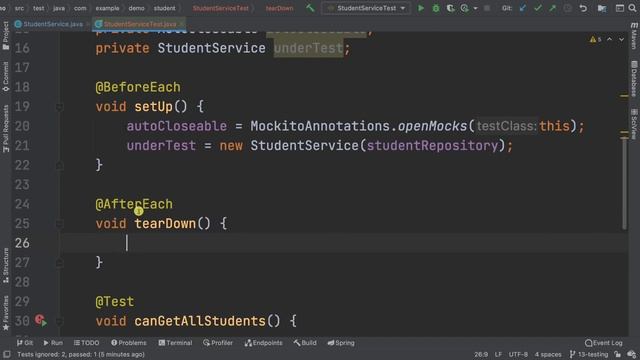Image resolution: width=640 pixels, height=360 pixels.
Task: Toggle tool window bars icon in status bar
Action: point(7,354)
